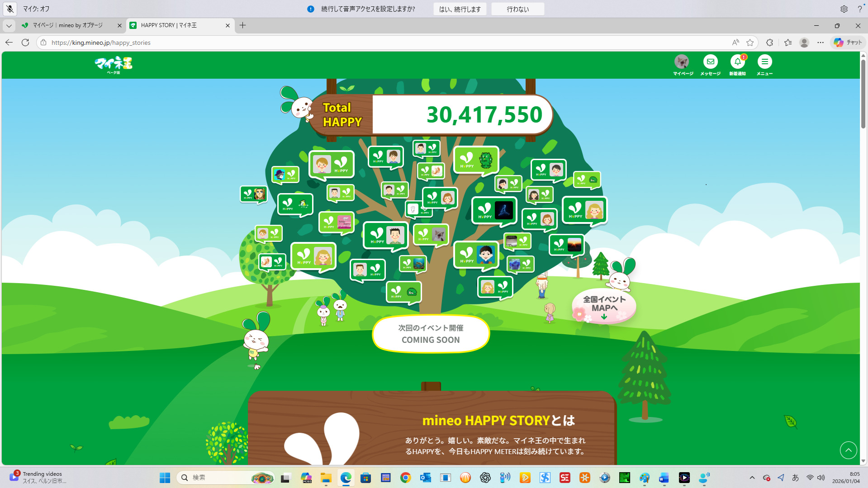This screenshot has width=868, height=488.
Task: Toggle the microphone off icon
Action: click(x=10, y=9)
